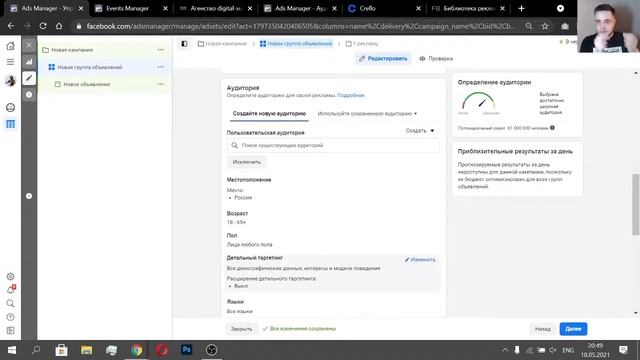640x360 pixels.
Task: Select Создайте новую аудиторию tab
Action: [x=269, y=113]
